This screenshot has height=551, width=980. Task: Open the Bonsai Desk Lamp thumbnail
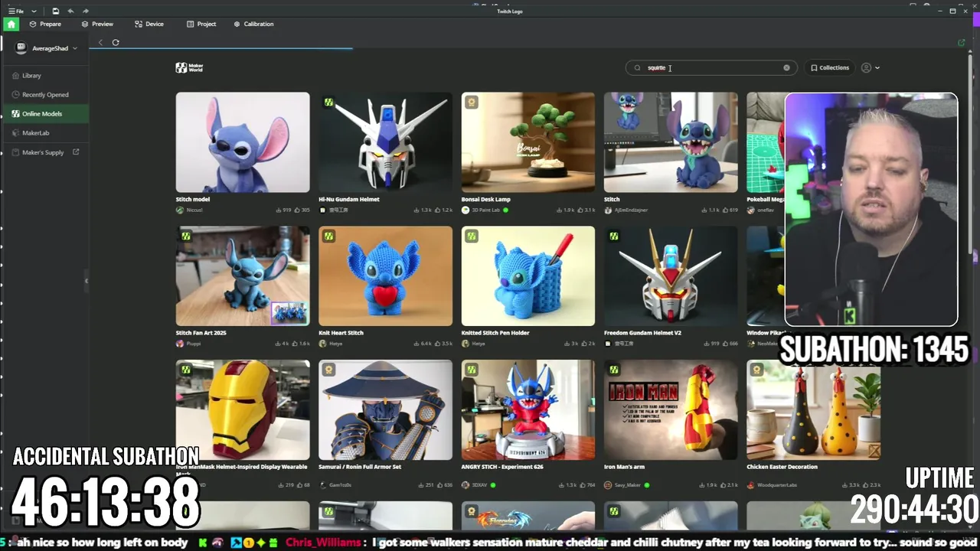528,142
